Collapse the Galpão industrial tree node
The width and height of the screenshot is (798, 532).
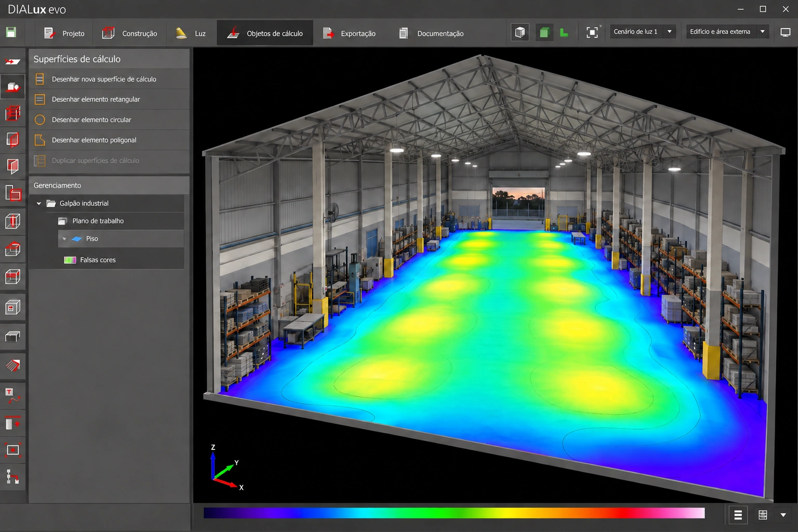click(x=38, y=204)
